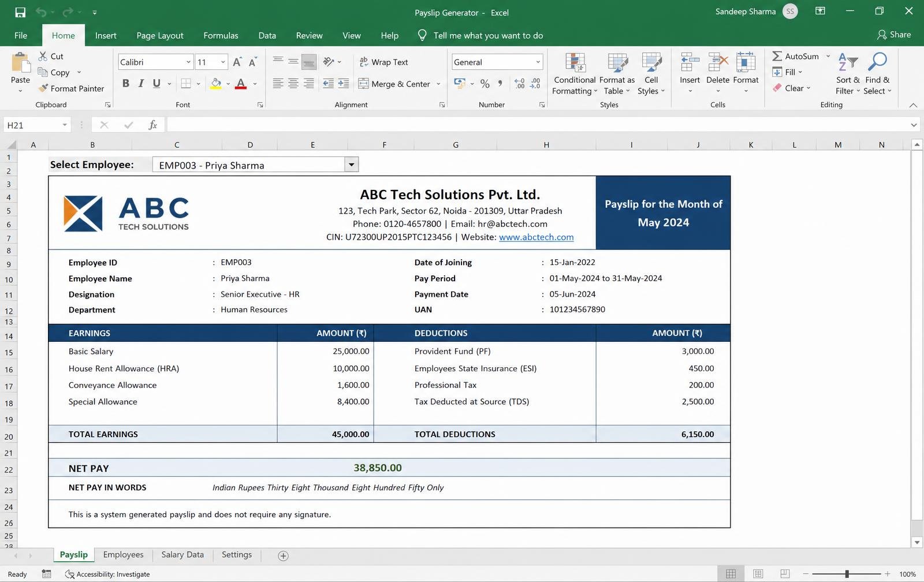Toggle Bottom Align

pyautogui.click(x=309, y=61)
